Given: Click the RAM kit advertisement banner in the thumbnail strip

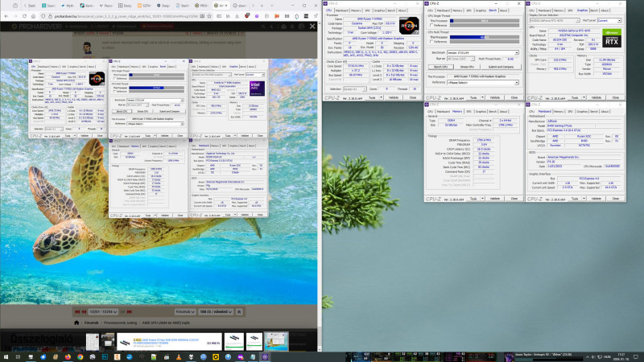Looking at the screenshot, I should coord(169,341).
